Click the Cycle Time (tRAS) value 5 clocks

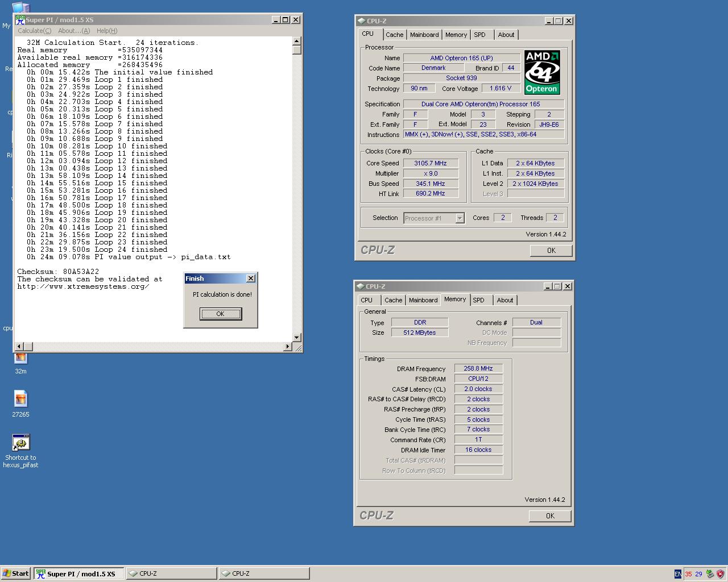coord(478,419)
